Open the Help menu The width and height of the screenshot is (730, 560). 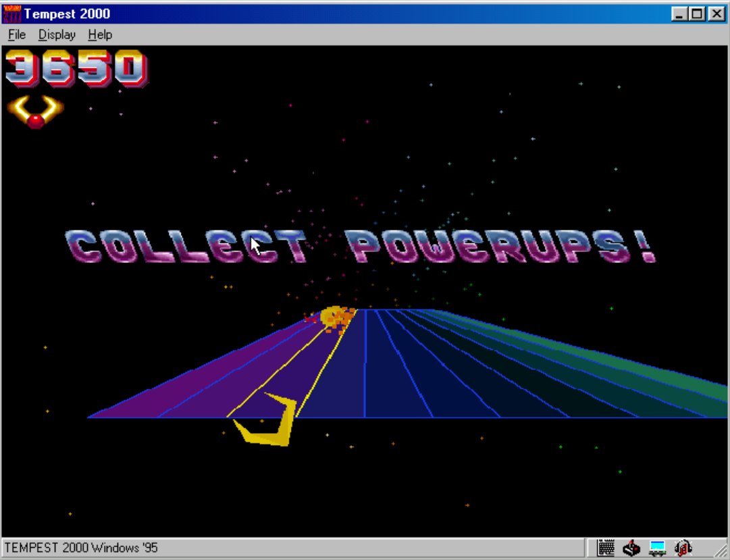click(x=100, y=34)
